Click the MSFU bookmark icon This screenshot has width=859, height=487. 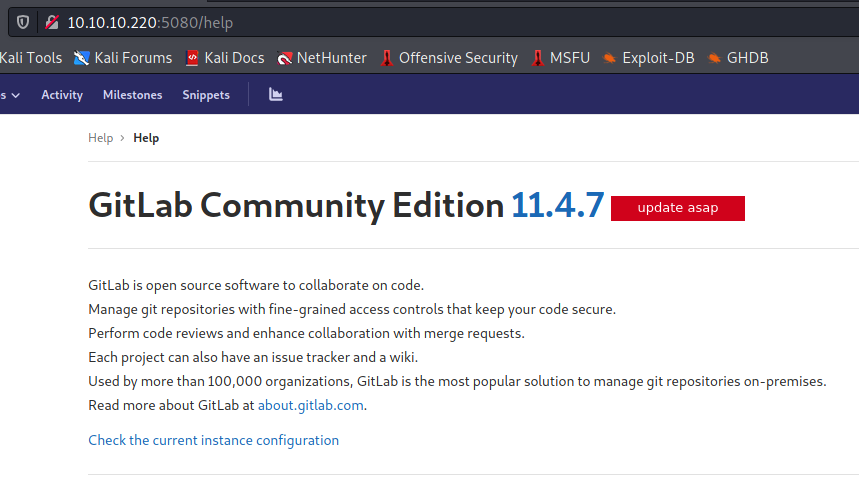tap(538, 58)
